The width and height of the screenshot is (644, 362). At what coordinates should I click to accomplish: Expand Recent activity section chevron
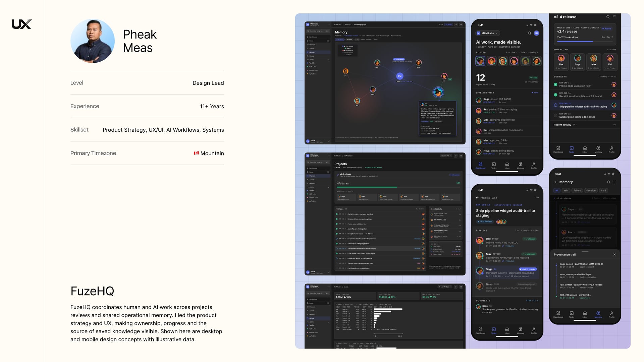coord(614,125)
